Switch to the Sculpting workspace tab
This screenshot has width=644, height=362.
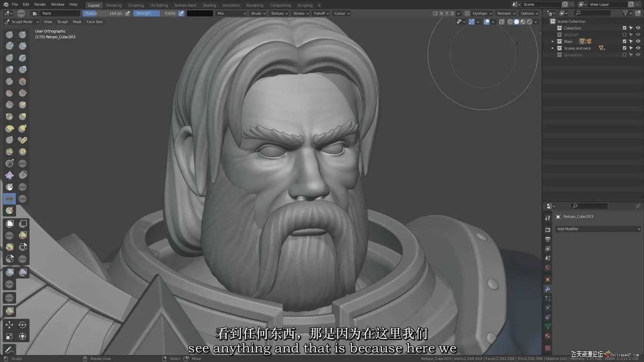[x=136, y=5]
